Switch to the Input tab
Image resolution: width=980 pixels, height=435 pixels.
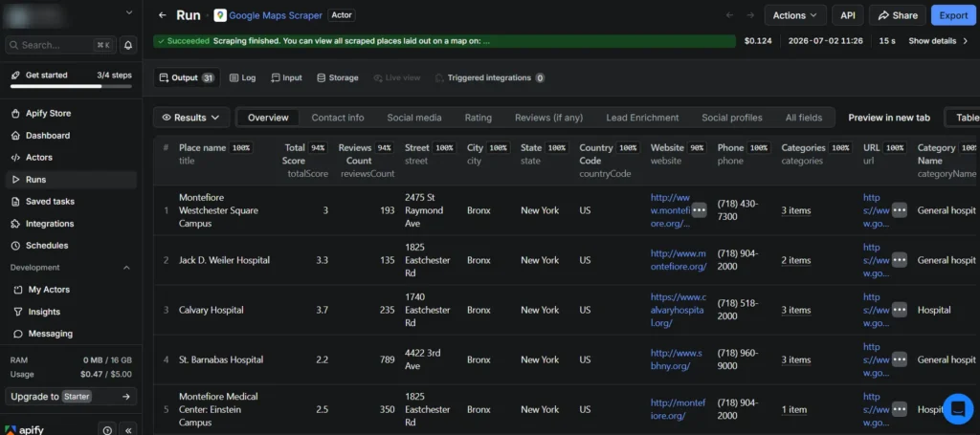tap(286, 78)
